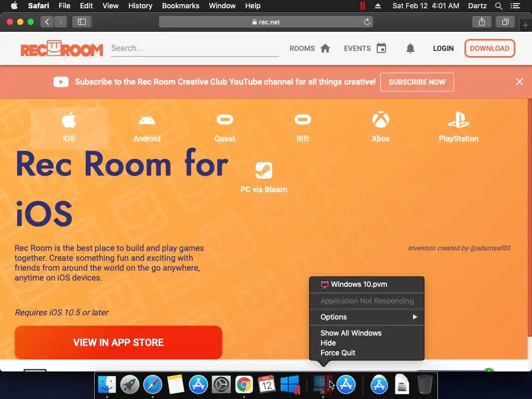Go forward in Safari history
The width and height of the screenshot is (532, 399).
[x=60, y=22]
